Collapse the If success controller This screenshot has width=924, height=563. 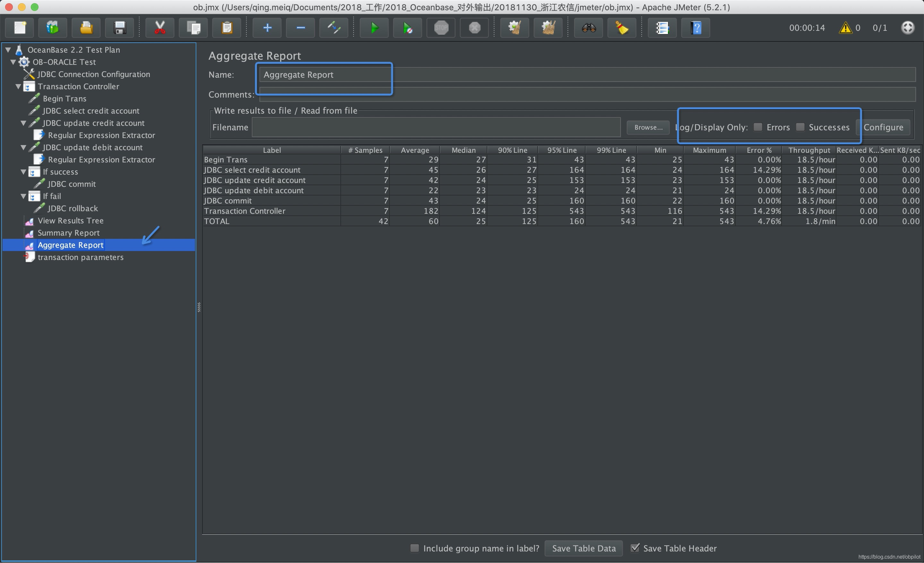pos(23,172)
